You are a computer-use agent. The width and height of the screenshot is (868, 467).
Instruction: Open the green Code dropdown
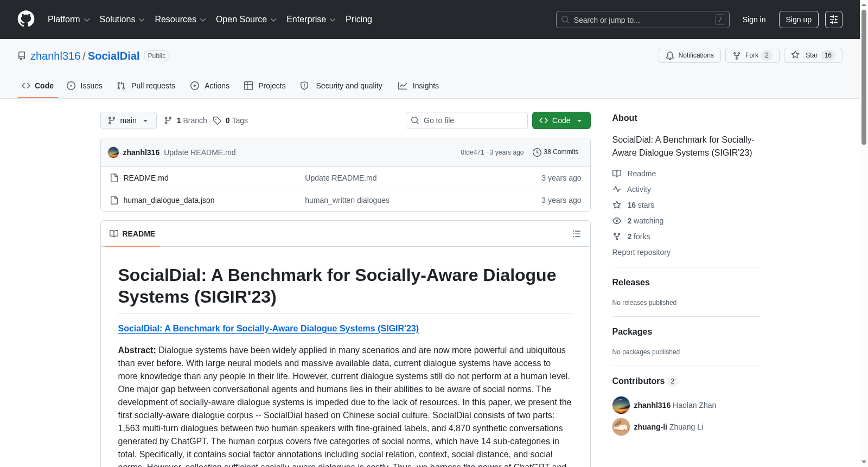click(561, 120)
